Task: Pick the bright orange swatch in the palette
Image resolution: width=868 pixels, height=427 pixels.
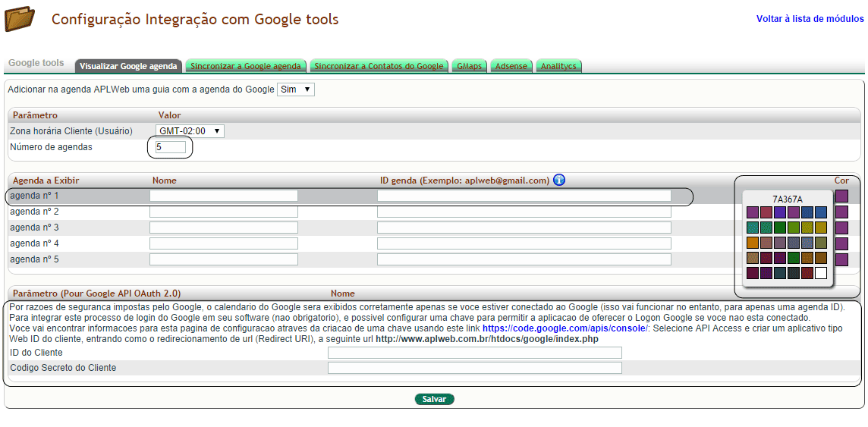Action: [x=753, y=243]
